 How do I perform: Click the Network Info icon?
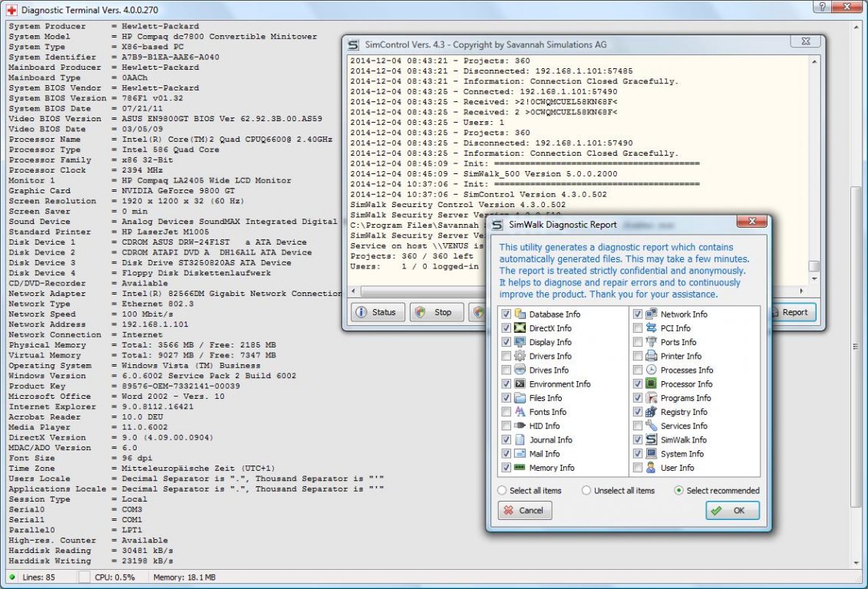(x=652, y=314)
